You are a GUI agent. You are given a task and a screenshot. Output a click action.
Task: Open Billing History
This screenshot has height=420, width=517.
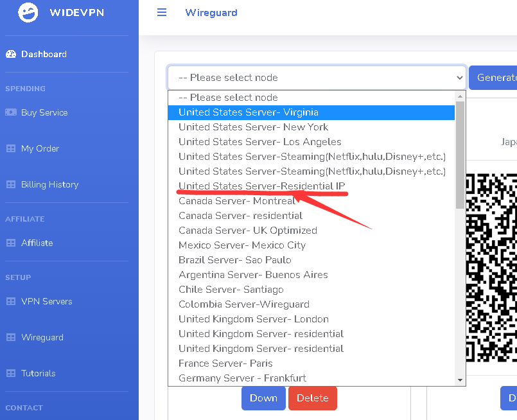coord(50,184)
